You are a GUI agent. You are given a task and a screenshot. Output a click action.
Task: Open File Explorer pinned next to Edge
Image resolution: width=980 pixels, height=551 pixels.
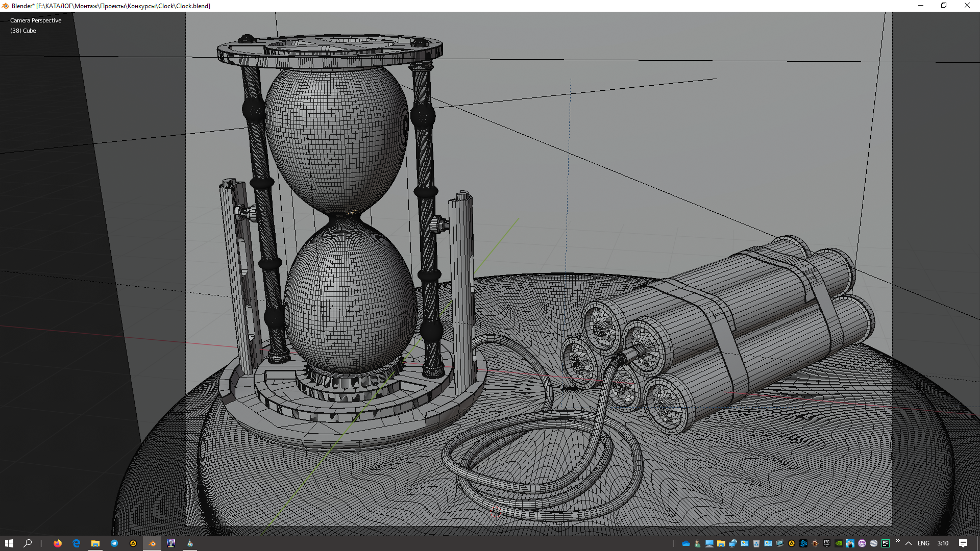[95, 543]
